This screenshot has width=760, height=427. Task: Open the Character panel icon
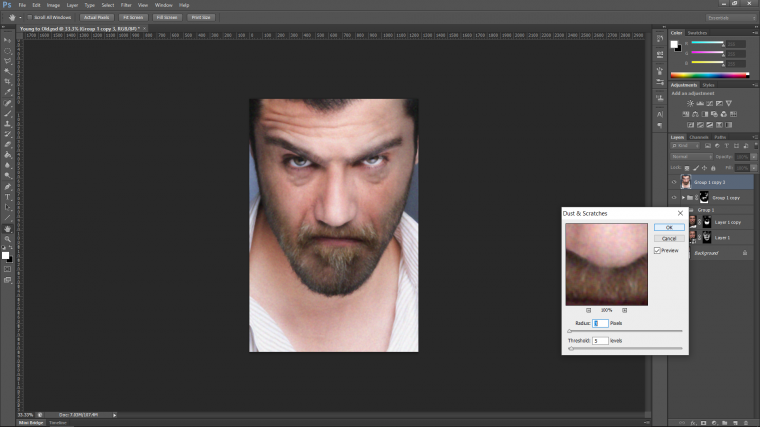(660, 114)
